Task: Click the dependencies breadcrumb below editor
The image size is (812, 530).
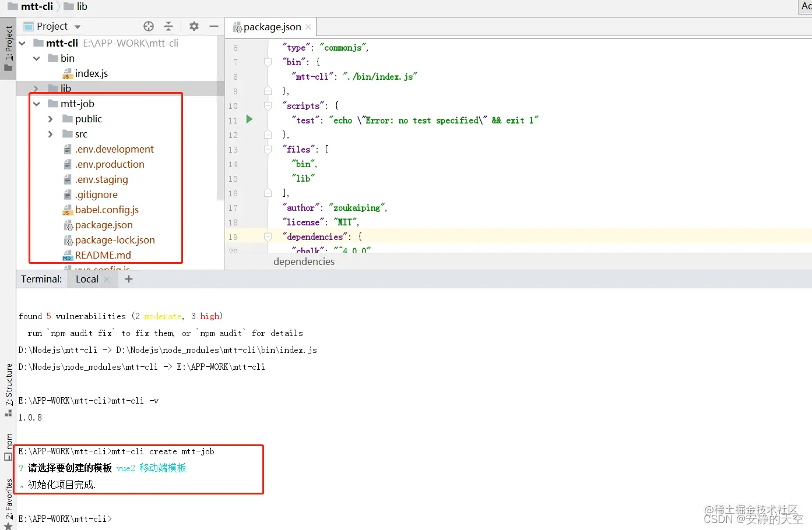Action: (304, 262)
